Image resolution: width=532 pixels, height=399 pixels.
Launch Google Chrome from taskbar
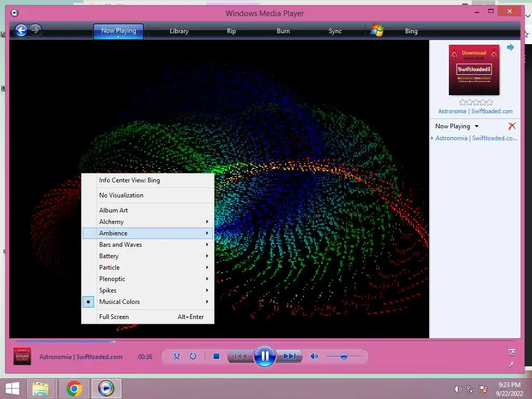(74, 389)
